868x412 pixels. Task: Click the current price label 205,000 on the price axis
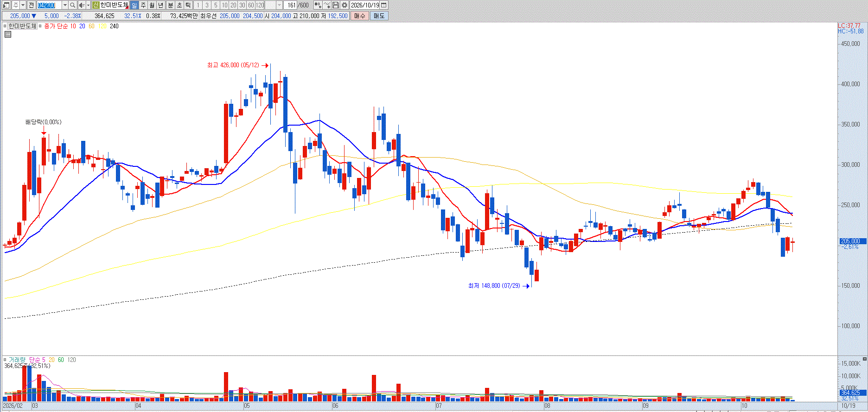point(852,241)
